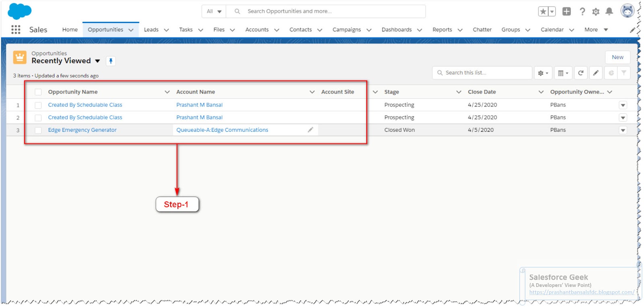Open the Opportunities tab dropdown chevron
The width and height of the screenshot is (644, 307).
131,30
